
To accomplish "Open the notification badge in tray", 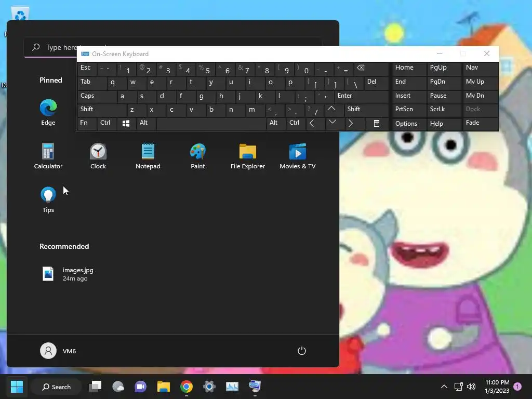I will click(517, 387).
